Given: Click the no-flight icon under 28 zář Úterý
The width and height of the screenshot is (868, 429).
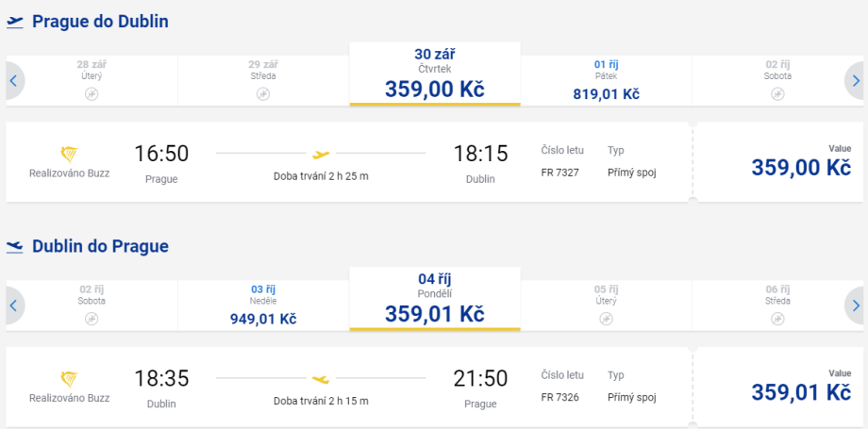Looking at the screenshot, I should pyautogui.click(x=92, y=93).
